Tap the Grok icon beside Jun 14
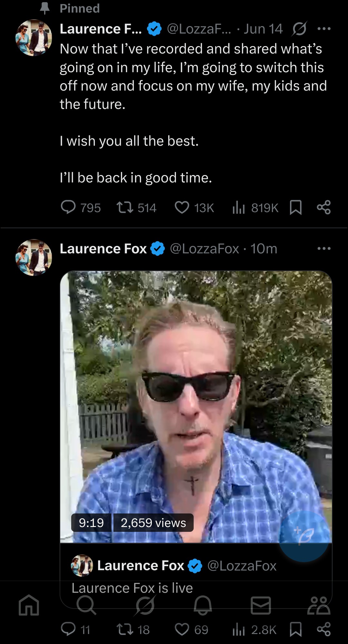The height and width of the screenshot is (644, 348). 299,29
